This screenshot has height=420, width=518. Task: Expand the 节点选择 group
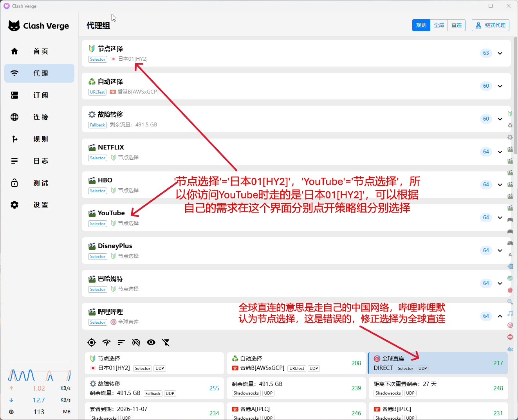500,53
